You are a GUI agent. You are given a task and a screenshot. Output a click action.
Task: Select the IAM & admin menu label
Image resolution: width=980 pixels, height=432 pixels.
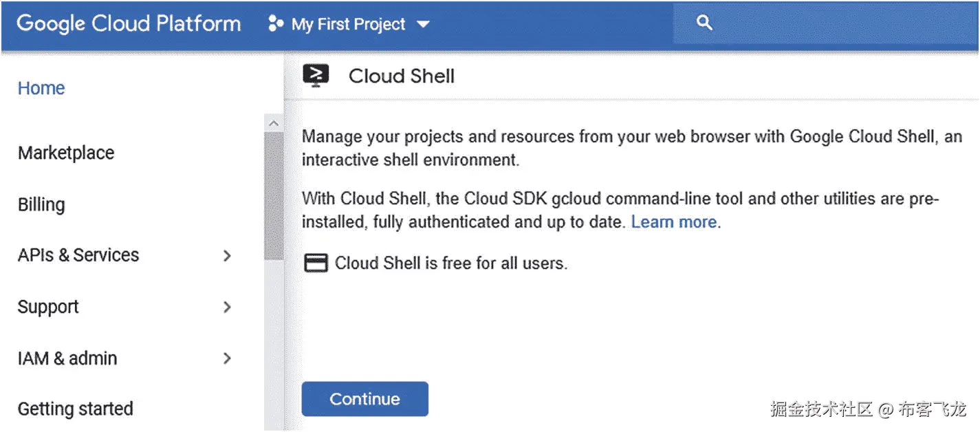tap(67, 358)
